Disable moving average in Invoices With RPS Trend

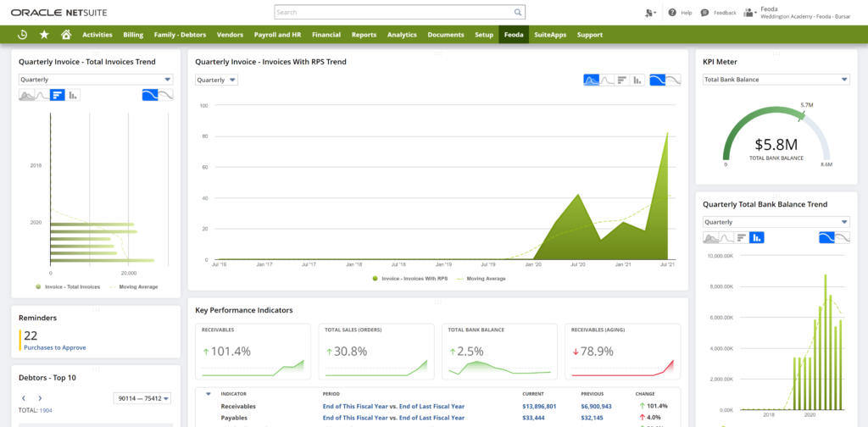coord(673,80)
